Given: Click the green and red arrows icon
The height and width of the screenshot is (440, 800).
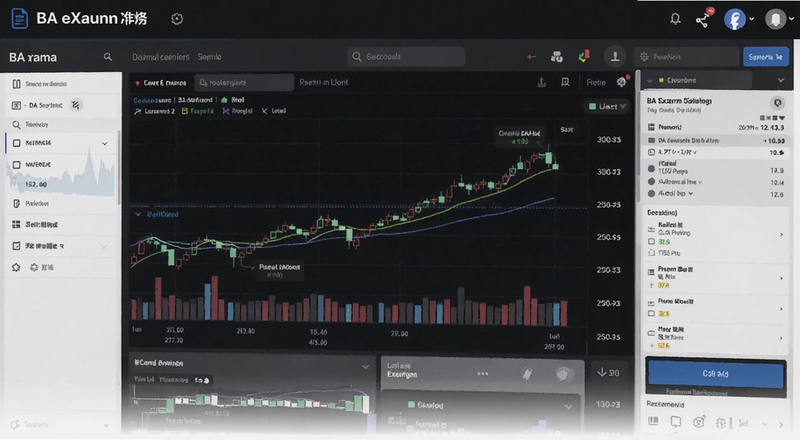Looking at the screenshot, I should [x=584, y=56].
